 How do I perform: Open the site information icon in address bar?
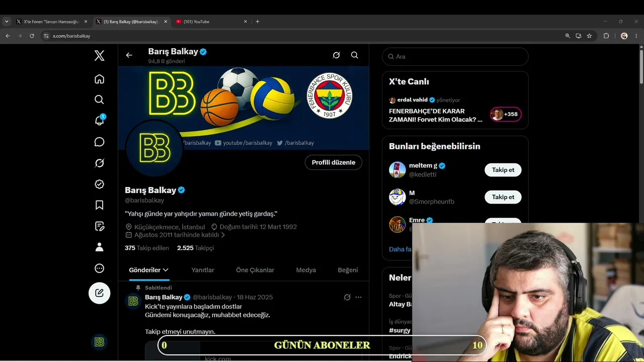click(x=46, y=36)
